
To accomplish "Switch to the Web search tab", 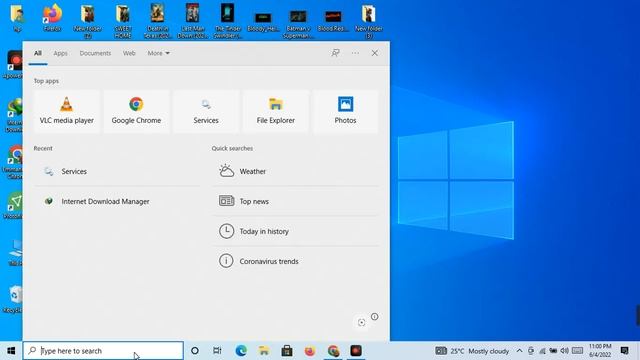I will coord(129,53).
